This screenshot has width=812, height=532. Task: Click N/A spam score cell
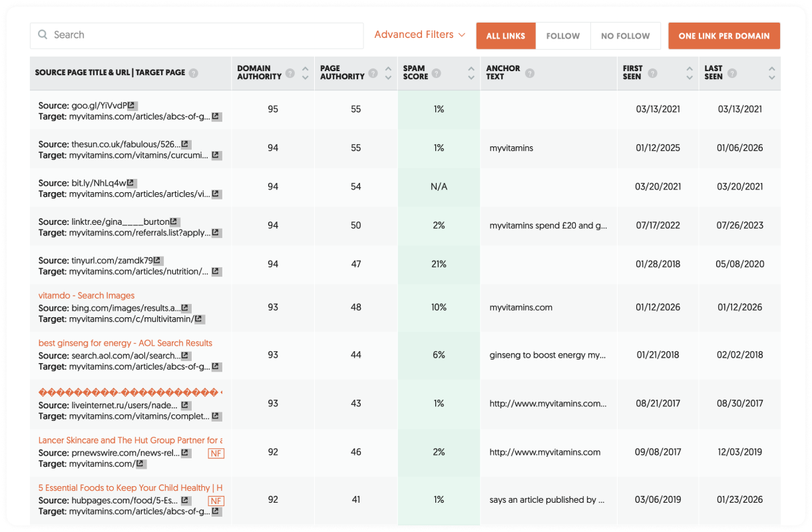439,187
